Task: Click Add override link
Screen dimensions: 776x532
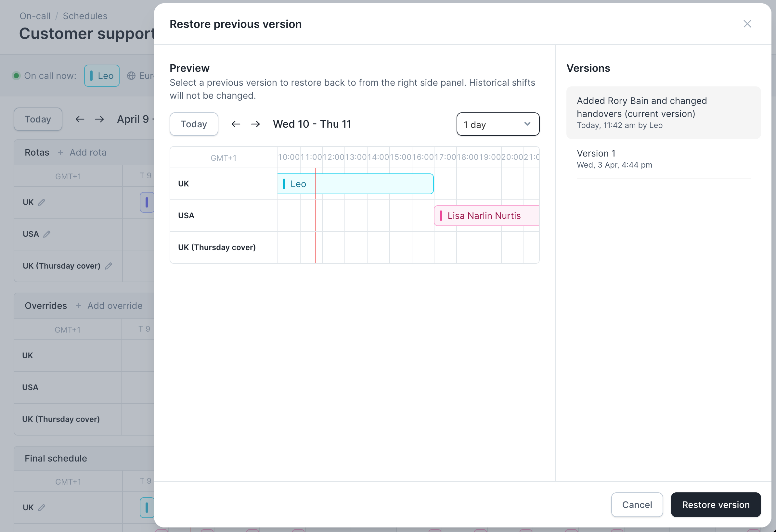Action: click(x=114, y=306)
